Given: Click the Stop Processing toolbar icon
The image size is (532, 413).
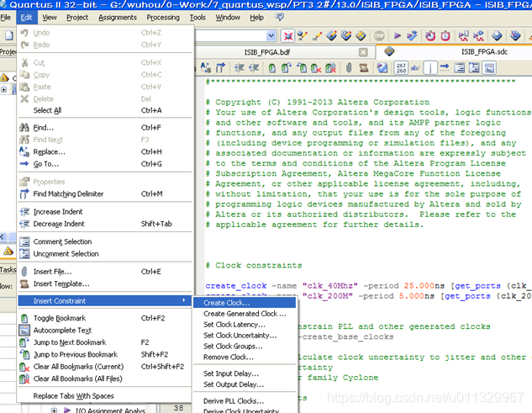Looking at the screenshot, I should tap(379, 35).
